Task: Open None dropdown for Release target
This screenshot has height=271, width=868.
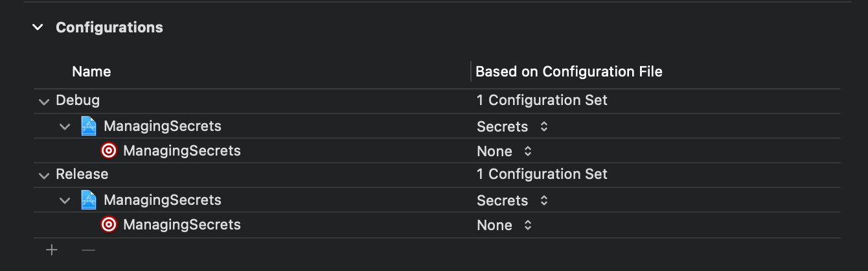Action: coord(505,226)
